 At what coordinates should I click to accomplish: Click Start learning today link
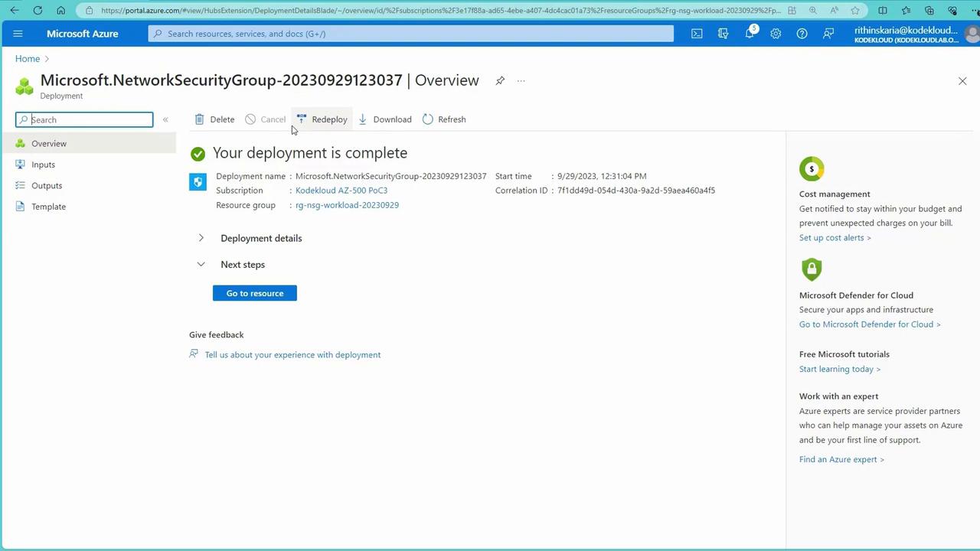840,369
